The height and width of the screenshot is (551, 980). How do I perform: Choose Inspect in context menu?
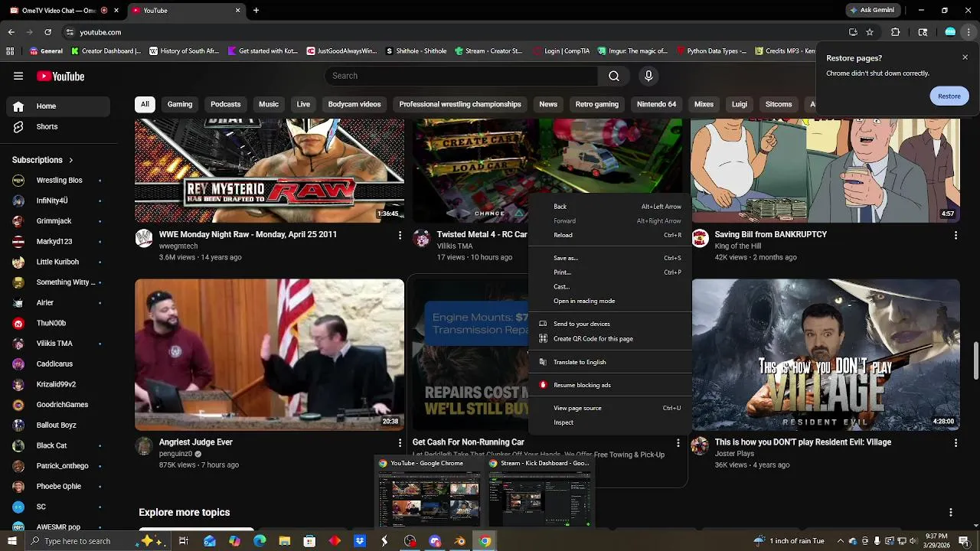coord(609,423)
